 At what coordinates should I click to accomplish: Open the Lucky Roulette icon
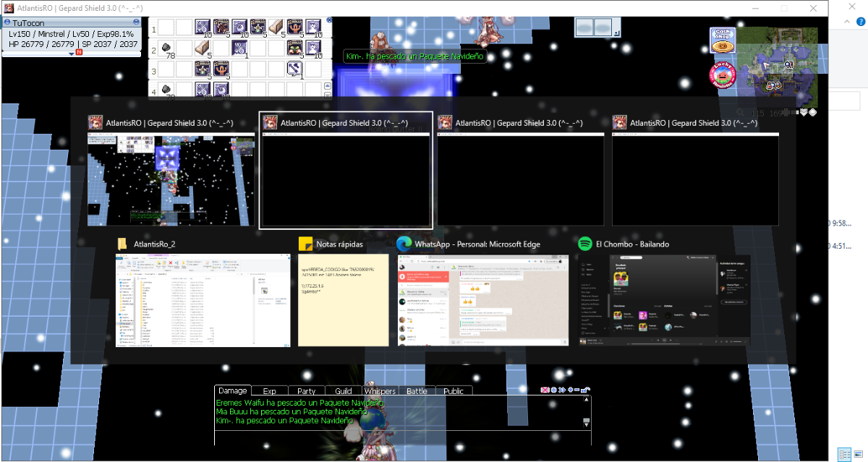pos(721,74)
